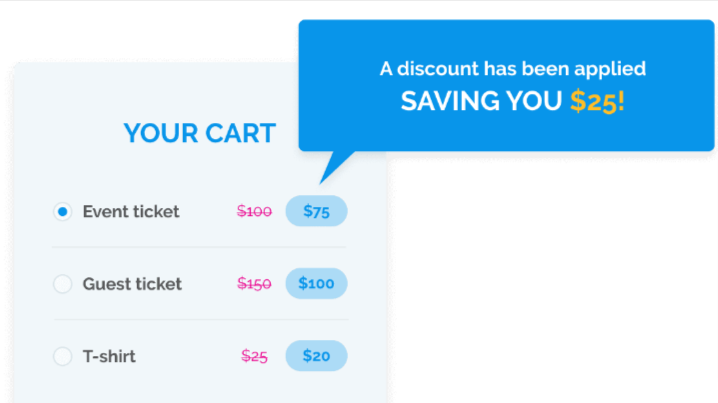
Task: Click the yellow "$25!" savings amount
Action: coord(597,101)
